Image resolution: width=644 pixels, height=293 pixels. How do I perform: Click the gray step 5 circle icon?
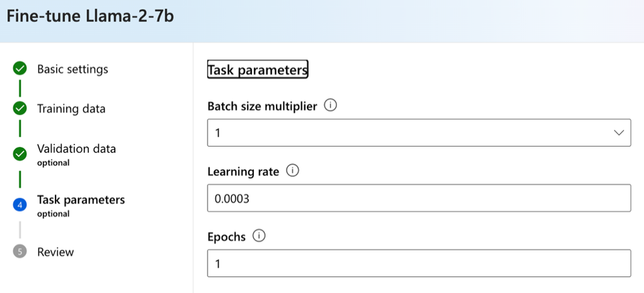coord(20,252)
